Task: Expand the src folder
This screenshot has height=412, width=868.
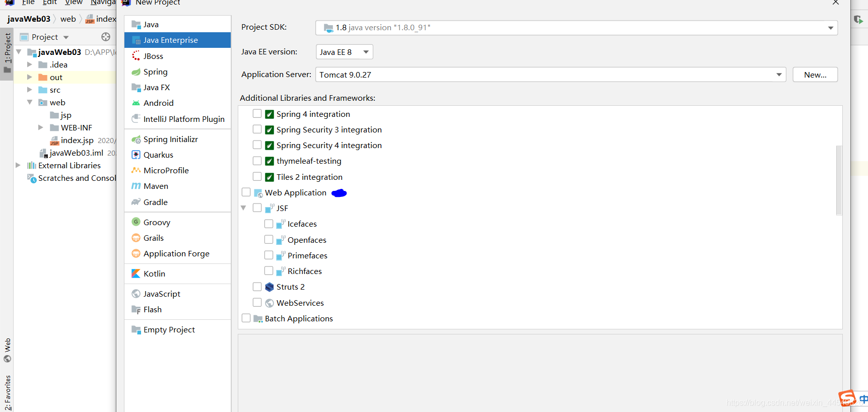Action: (30, 90)
